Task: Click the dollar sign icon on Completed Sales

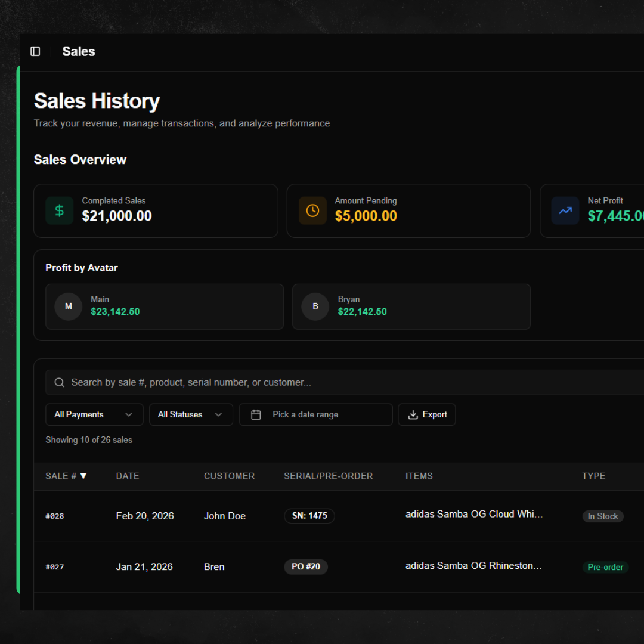Action: click(59, 210)
